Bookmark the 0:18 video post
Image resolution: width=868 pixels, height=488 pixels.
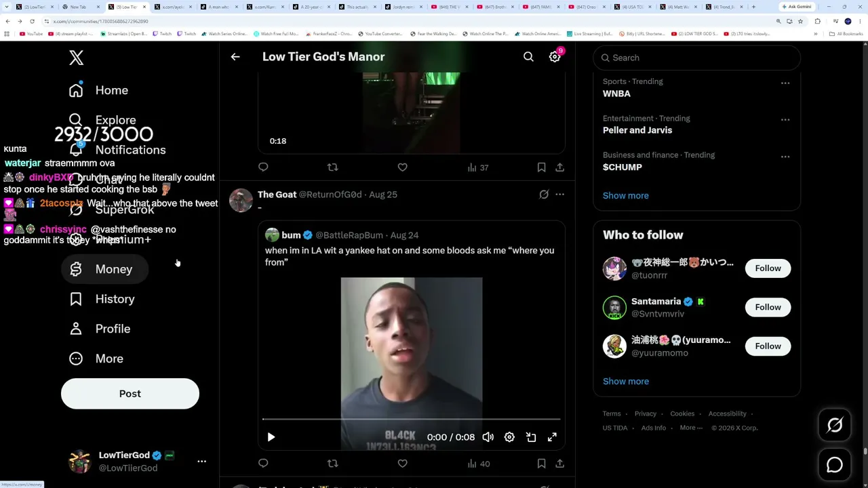[x=541, y=167]
